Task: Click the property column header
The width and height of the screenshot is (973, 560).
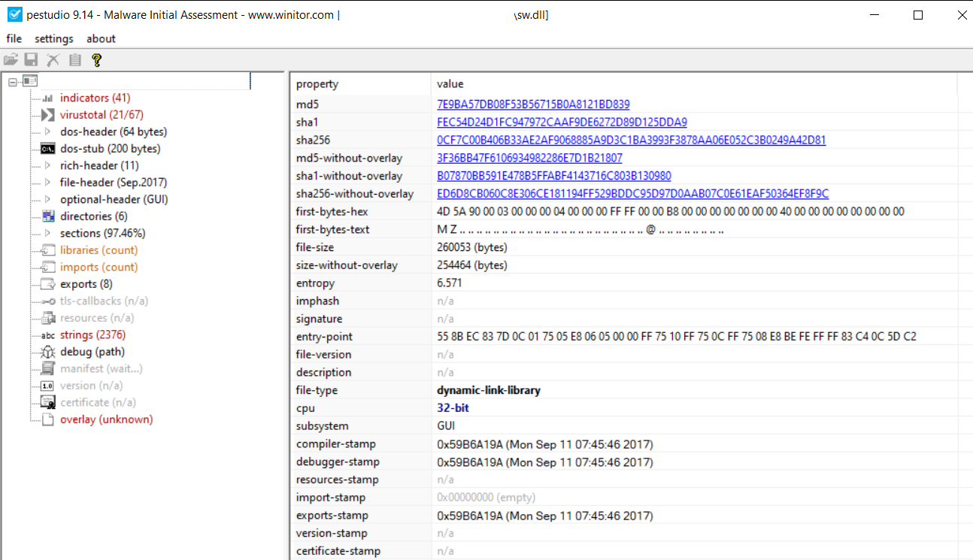Action: point(360,84)
